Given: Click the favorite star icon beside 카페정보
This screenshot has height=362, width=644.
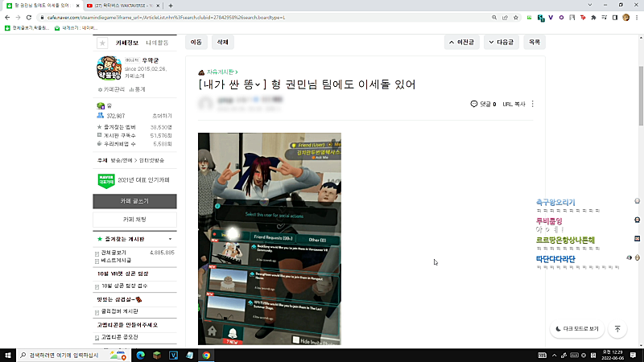Looking at the screenshot, I should tap(102, 43).
